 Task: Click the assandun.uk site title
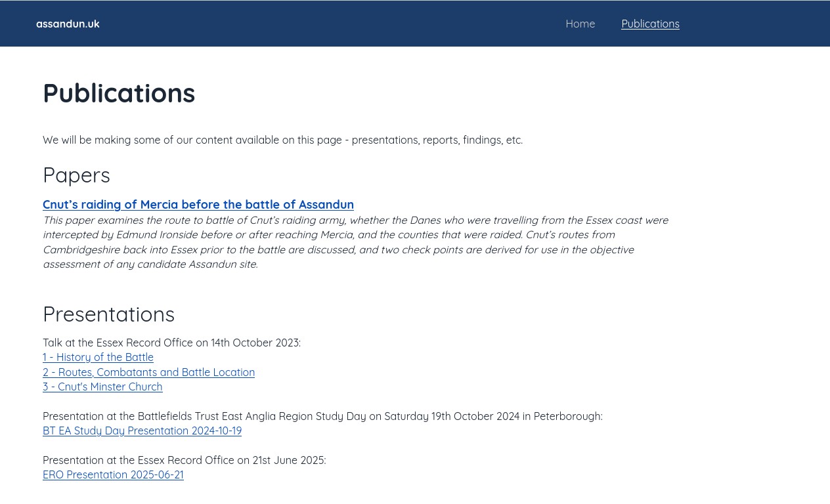click(68, 24)
